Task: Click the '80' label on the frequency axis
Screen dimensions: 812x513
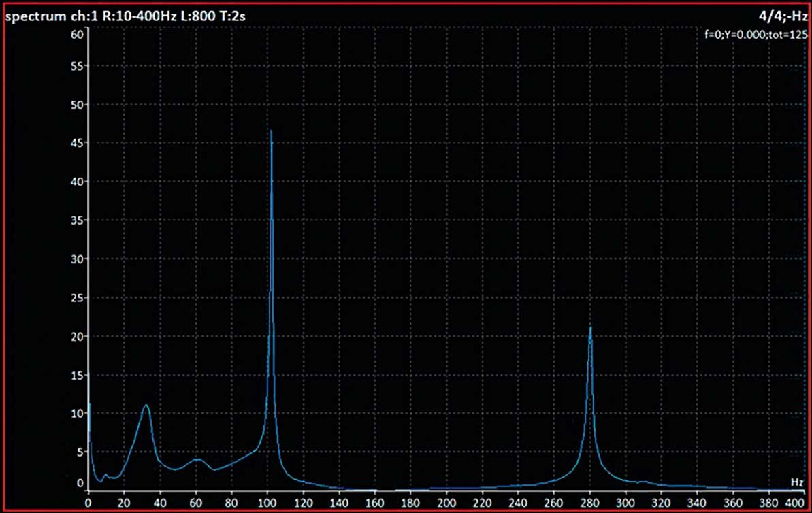Action: click(x=231, y=503)
